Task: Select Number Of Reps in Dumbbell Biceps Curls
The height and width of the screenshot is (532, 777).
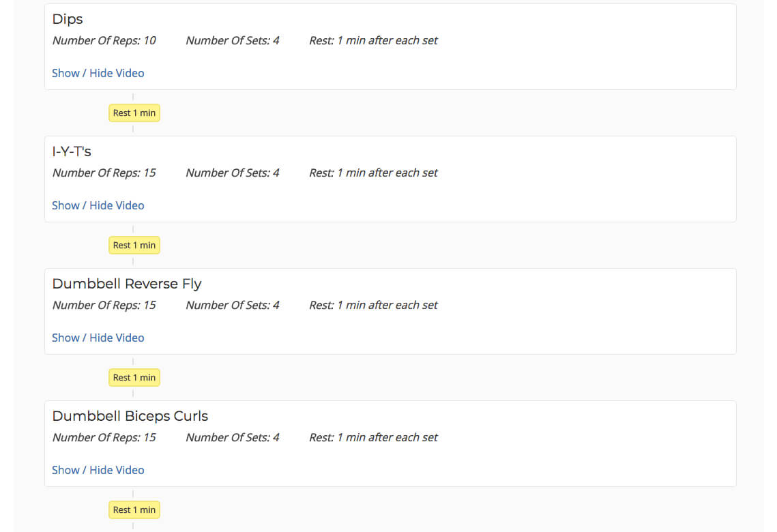Action: (x=104, y=437)
